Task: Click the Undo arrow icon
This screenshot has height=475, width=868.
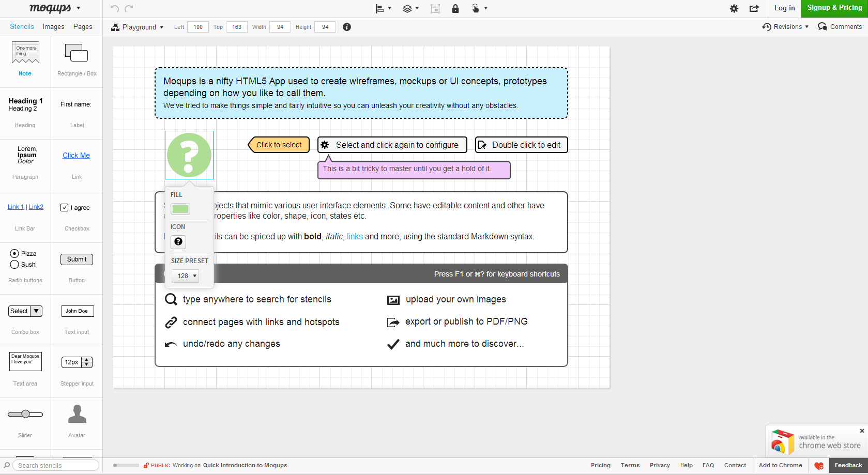Action: (x=114, y=8)
